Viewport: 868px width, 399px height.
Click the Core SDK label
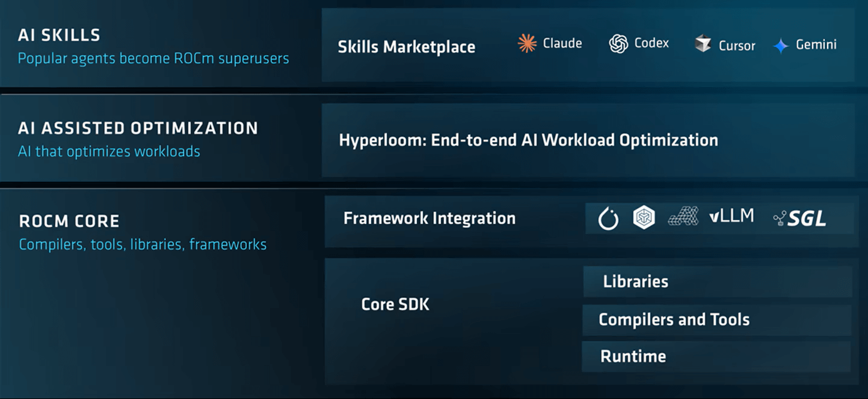[395, 304]
